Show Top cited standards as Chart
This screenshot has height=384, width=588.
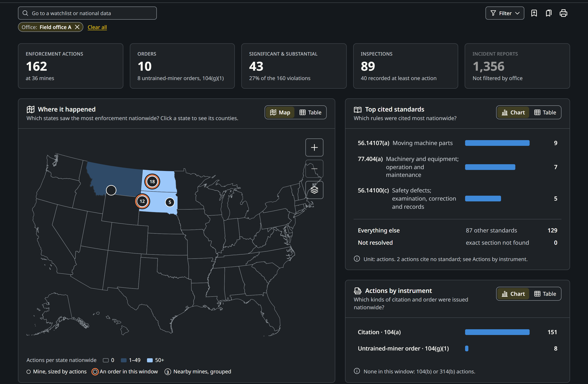point(513,112)
